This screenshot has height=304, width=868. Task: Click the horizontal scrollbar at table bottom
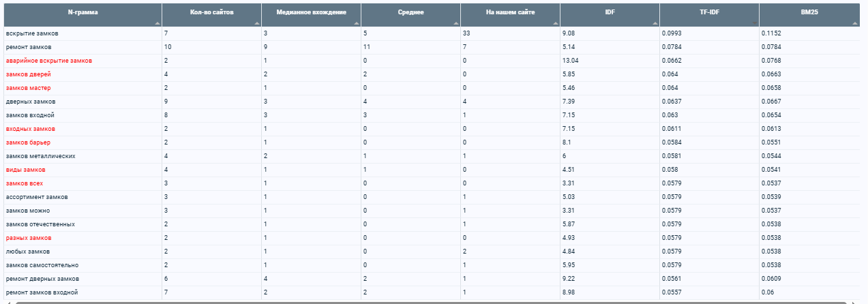click(430, 302)
